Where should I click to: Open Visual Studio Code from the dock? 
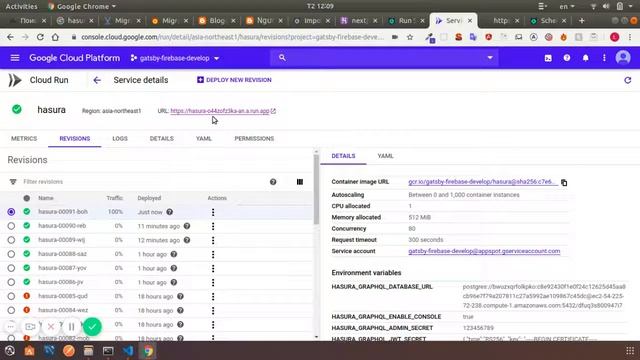pyautogui.click(x=128, y=351)
